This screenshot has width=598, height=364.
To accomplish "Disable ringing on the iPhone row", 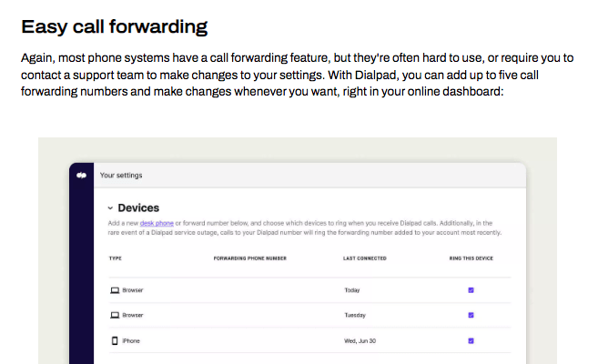I will 471,340.
